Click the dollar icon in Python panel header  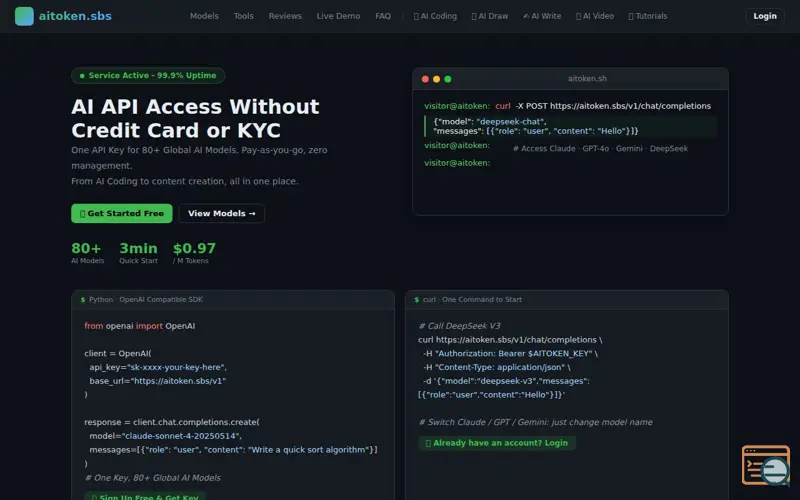coord(83,300)
